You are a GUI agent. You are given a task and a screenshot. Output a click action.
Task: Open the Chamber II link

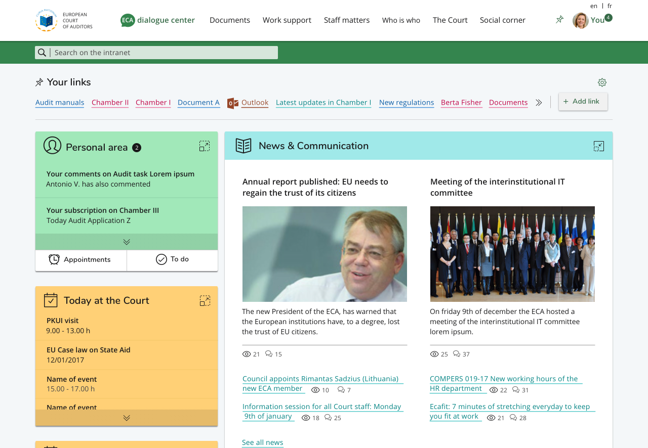point(110,102)
